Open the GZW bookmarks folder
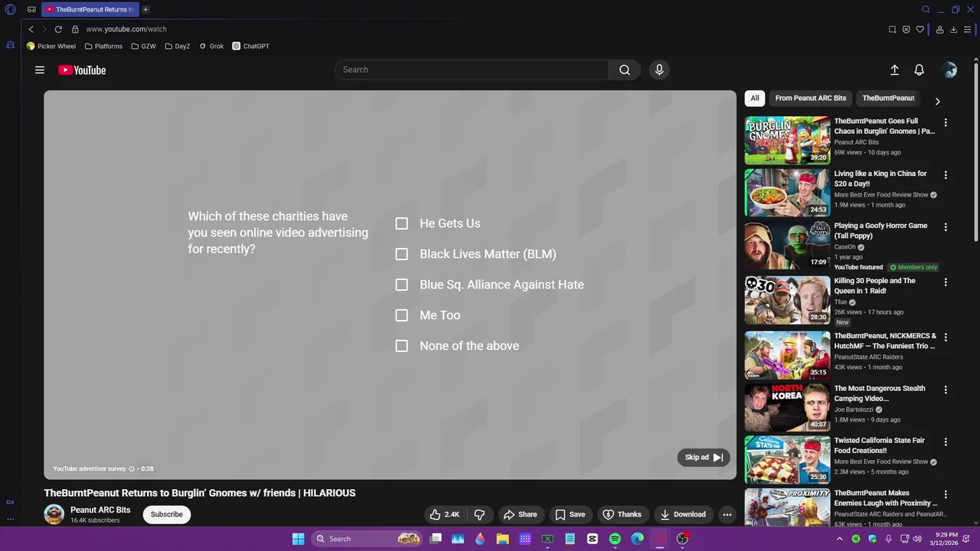980x551 pixels. pyautogui.click(x=143, y=46)
